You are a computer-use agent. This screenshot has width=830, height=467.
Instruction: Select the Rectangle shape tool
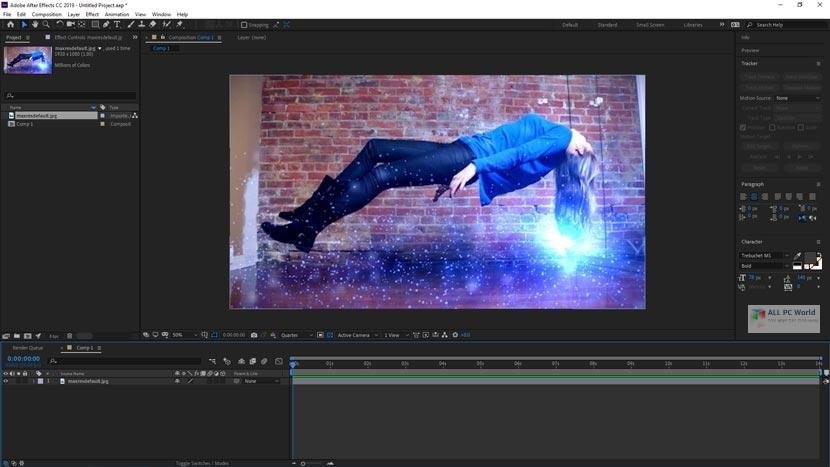[x=95, y=24]
